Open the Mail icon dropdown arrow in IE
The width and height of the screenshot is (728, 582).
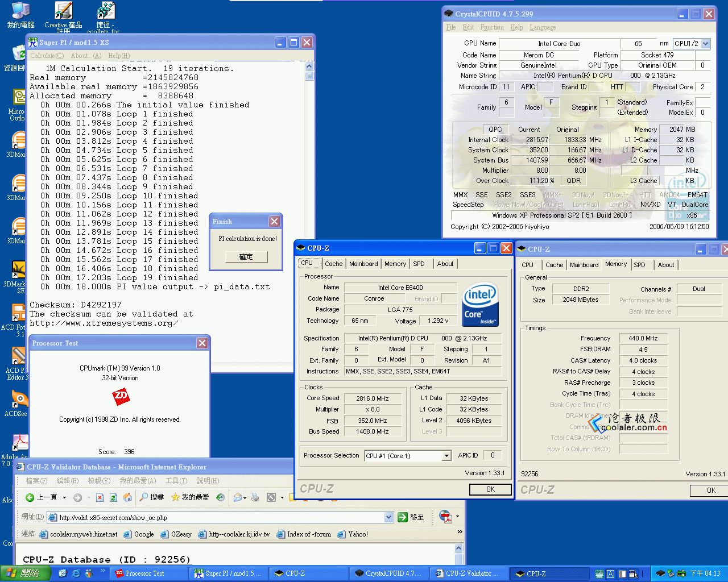click(245, 498)
